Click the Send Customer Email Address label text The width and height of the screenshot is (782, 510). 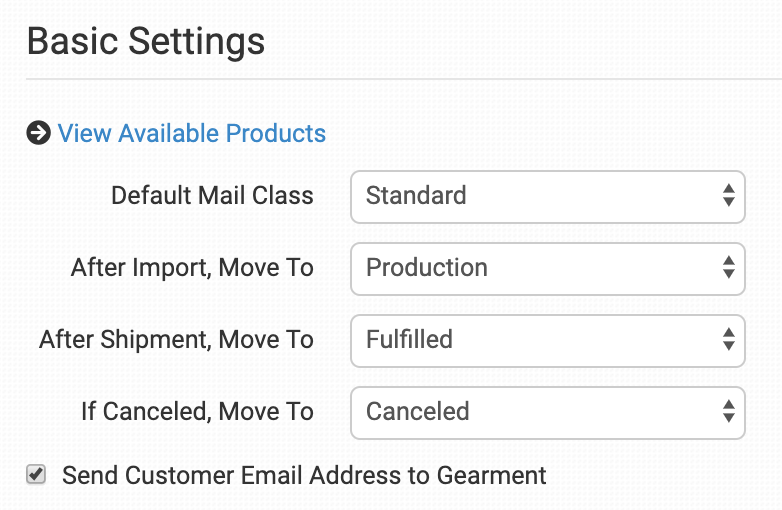[x=304, y=475]
